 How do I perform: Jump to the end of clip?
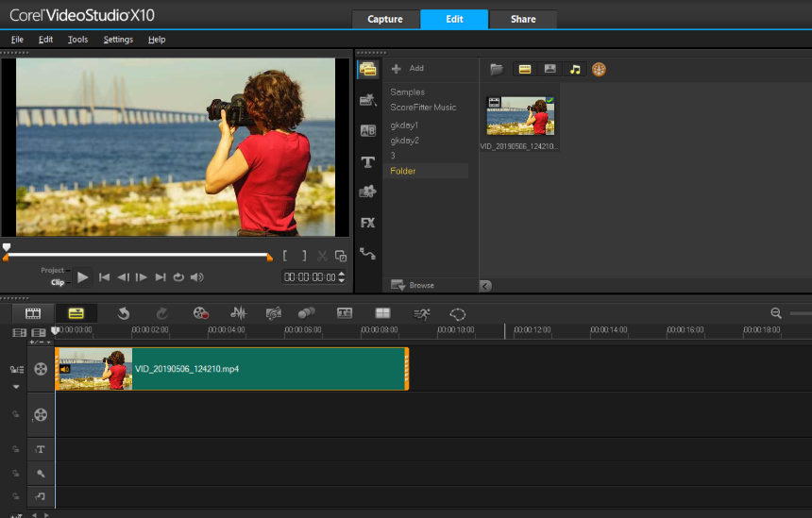161,277
